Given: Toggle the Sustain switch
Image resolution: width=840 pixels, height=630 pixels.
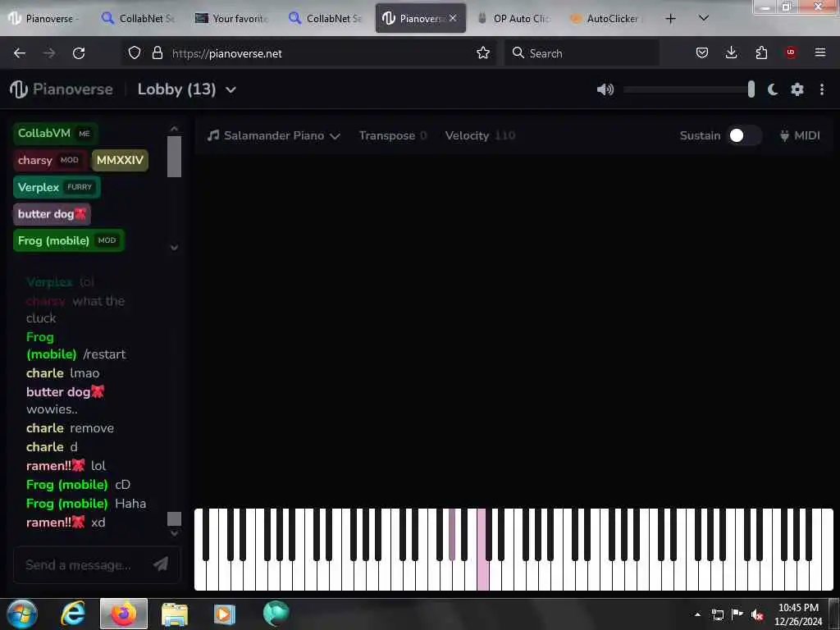Looking at the screenshot, I should click(x=744, y=135).
